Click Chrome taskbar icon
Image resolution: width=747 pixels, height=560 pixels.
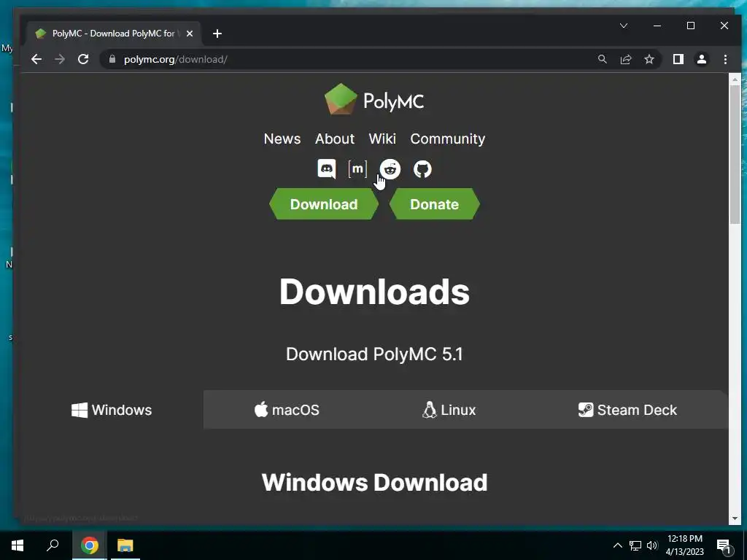(90, 545)
